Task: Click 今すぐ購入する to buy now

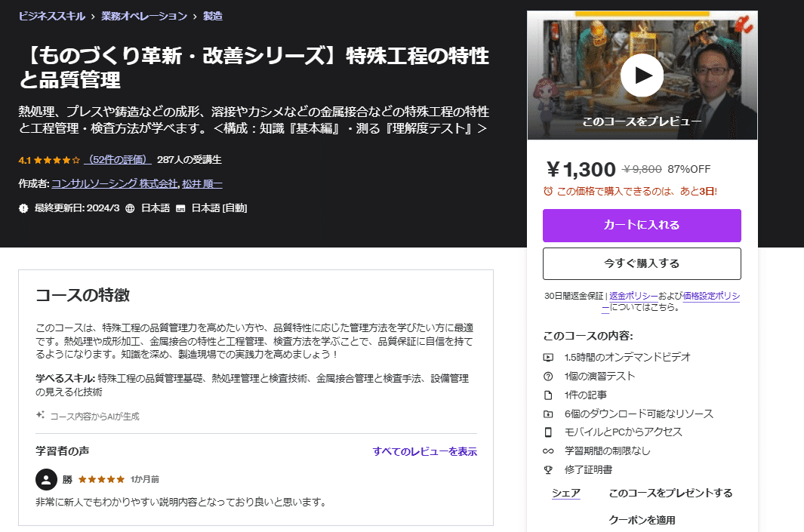Action: point(641,263)
